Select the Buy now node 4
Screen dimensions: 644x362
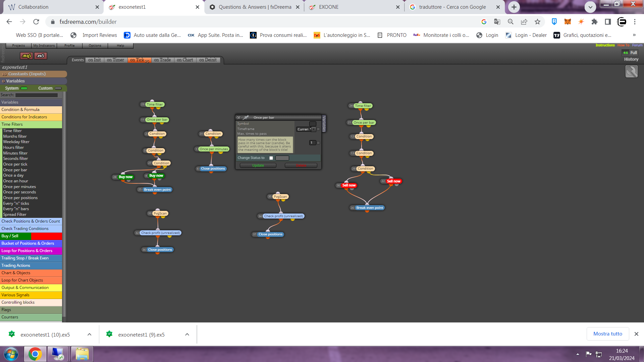[156, 176]
